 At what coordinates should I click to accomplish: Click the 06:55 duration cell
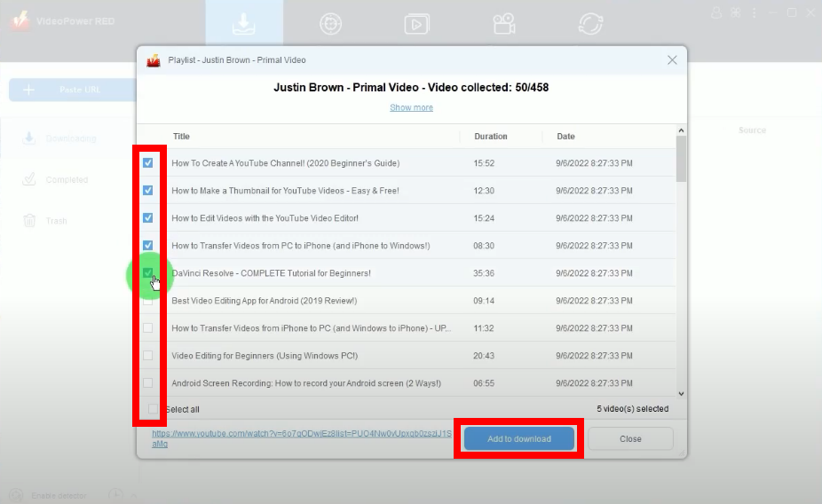point(483,383)
